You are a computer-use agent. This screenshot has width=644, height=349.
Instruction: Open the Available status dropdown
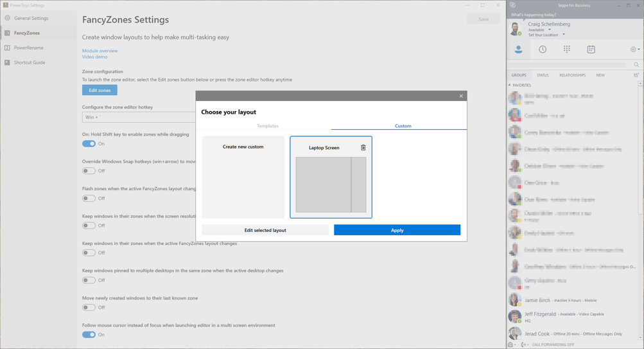click(550, 30)
